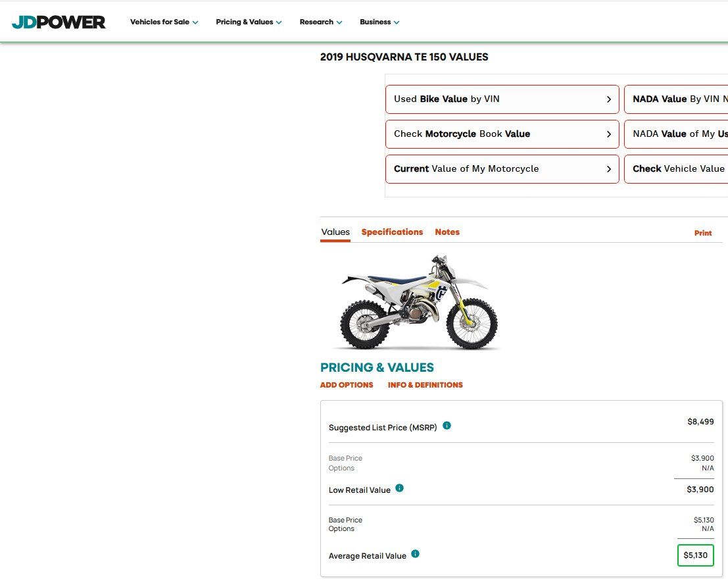Open the Research dropdown menu
The image size is (728, 583).
[320, 22]
